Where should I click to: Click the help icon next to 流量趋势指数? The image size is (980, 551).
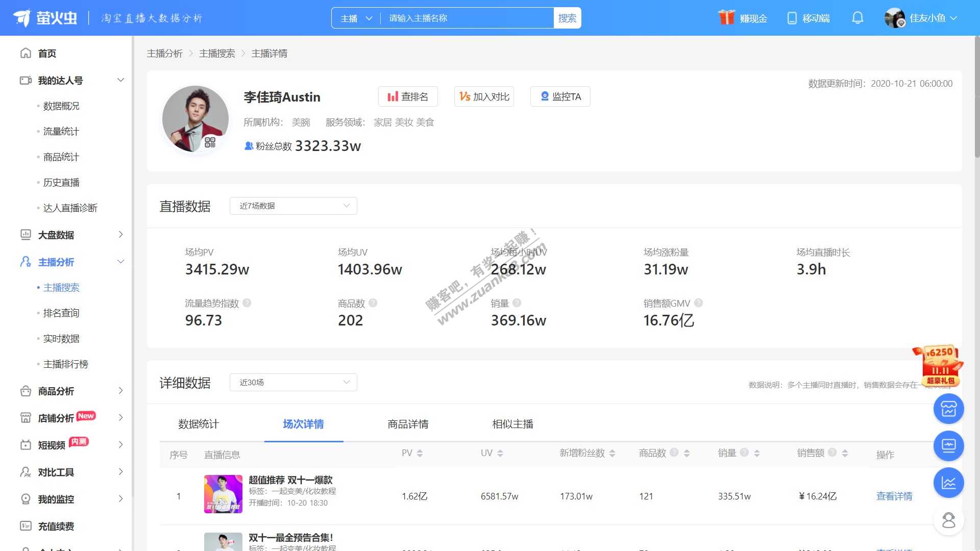coord(247,303)
